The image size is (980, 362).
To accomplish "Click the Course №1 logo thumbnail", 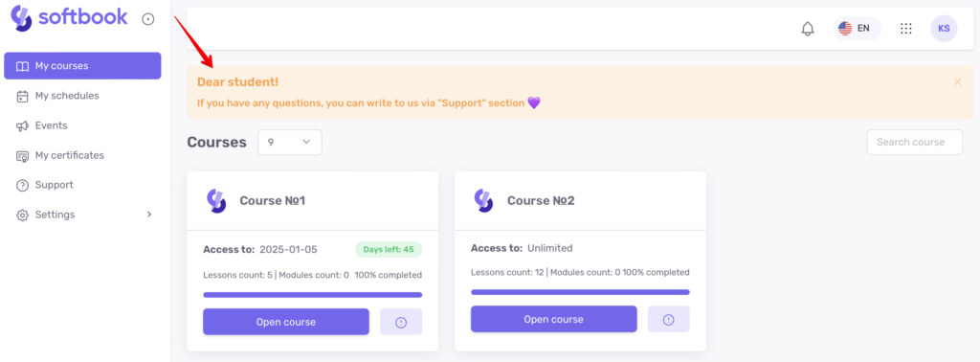I will tap(216, 201).
